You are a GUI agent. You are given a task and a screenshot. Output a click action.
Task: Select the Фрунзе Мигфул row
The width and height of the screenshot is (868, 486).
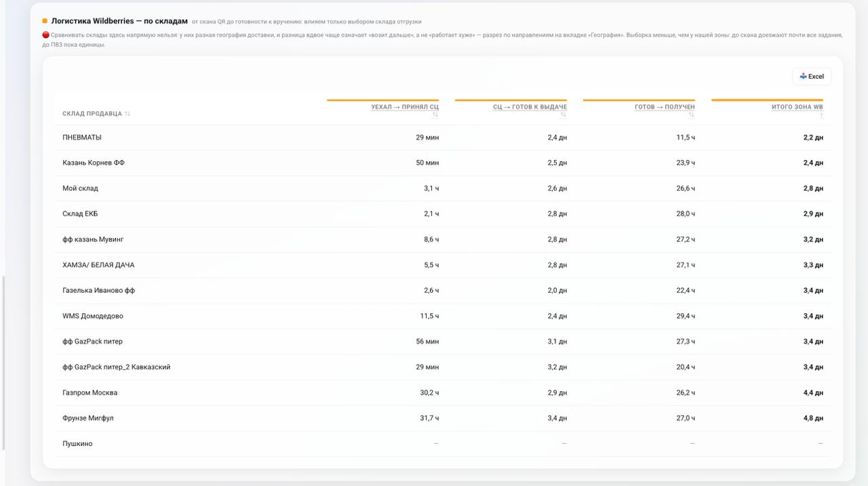pos(443,418)
